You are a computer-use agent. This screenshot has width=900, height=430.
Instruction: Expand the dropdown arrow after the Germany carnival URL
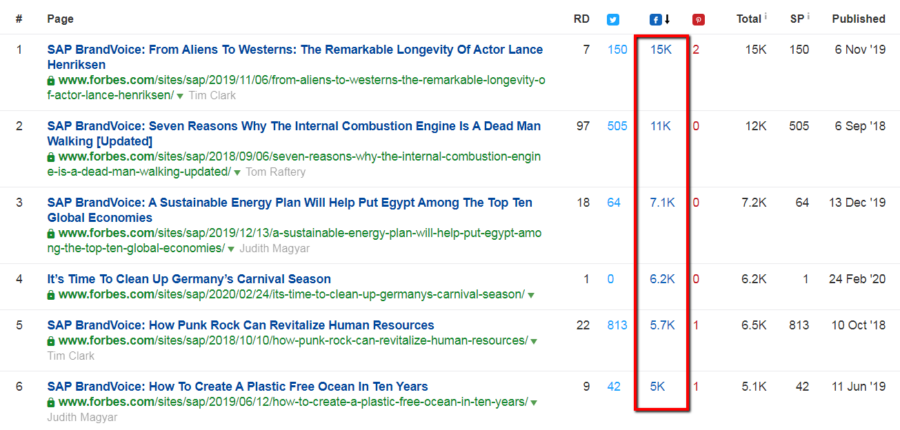(x=531, y=296)
